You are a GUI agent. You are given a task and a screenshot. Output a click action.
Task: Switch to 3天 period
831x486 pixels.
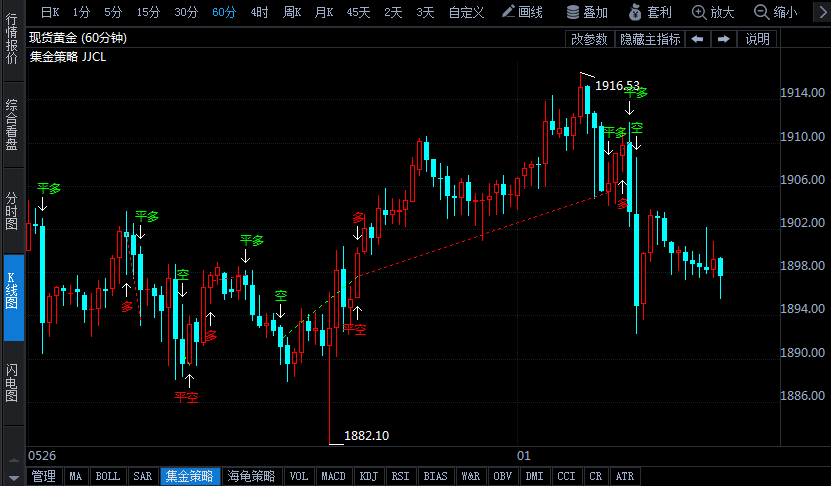(x=425, y=12)
